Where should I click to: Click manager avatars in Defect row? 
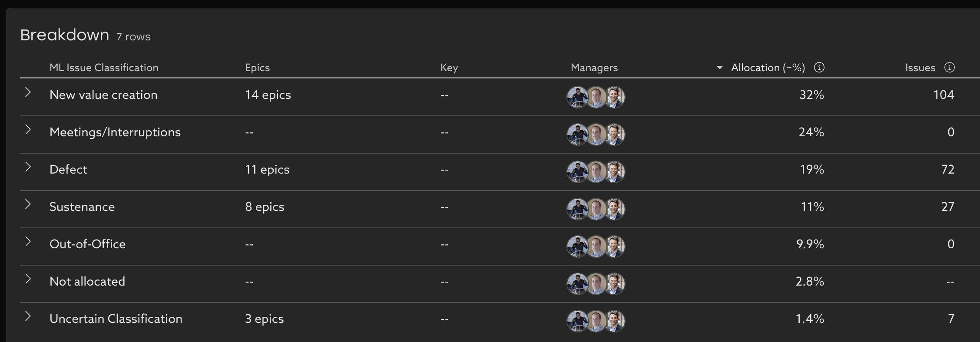pyautogui.click(x=596, y=171)
